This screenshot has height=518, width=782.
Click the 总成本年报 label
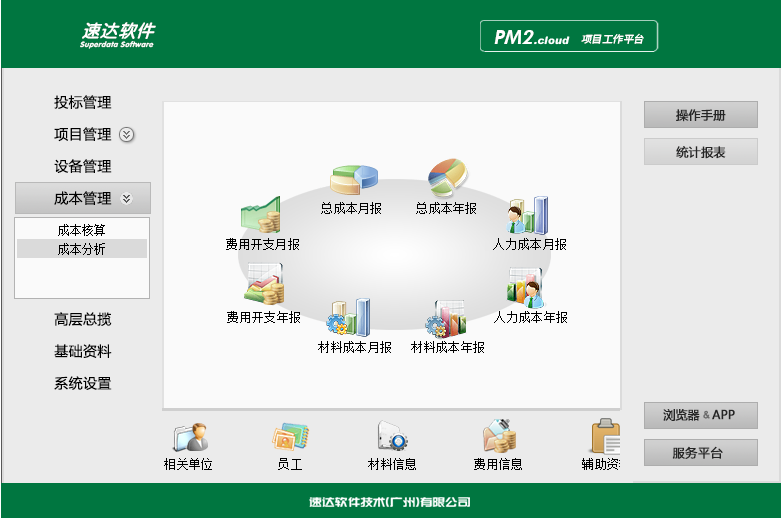pyautogui.click(x=446, y=208)
